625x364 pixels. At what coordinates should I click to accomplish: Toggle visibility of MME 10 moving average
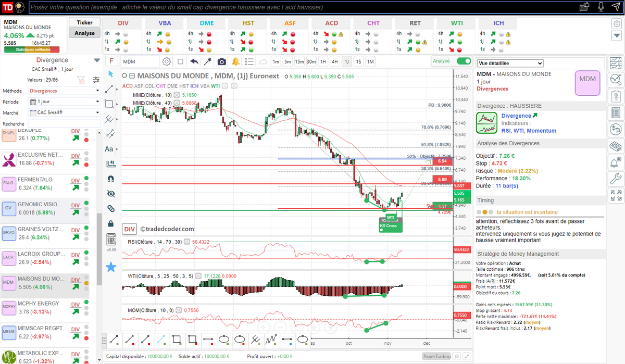177,95
